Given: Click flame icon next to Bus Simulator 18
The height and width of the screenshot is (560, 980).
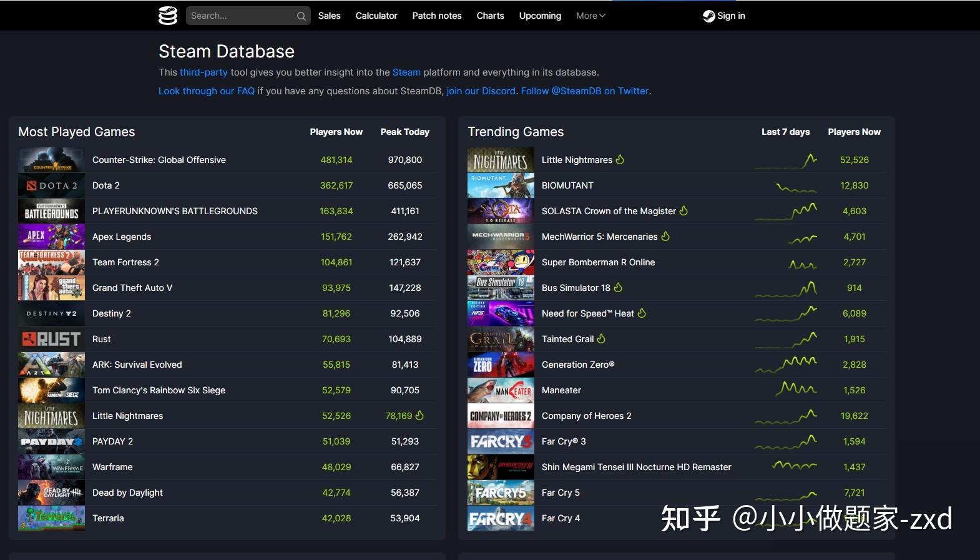Looking at the screenshot, I should tap(618, 287).
